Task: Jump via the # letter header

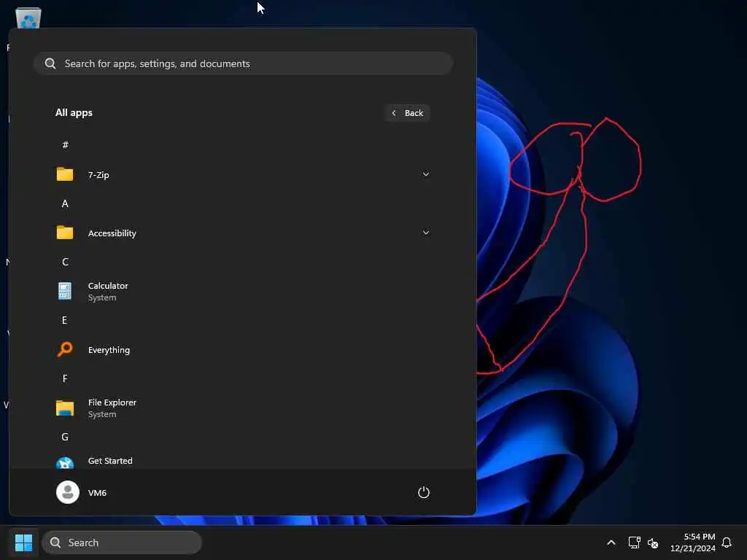Action: point(65,145)
